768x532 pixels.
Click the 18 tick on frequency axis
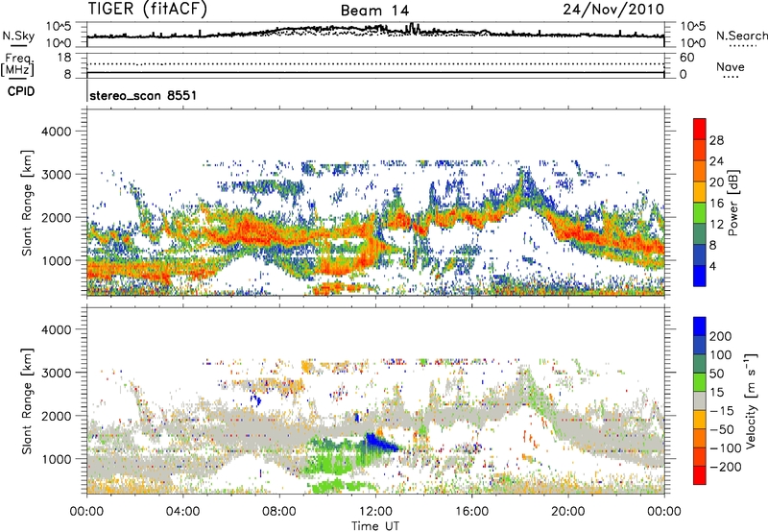(64, 58)
